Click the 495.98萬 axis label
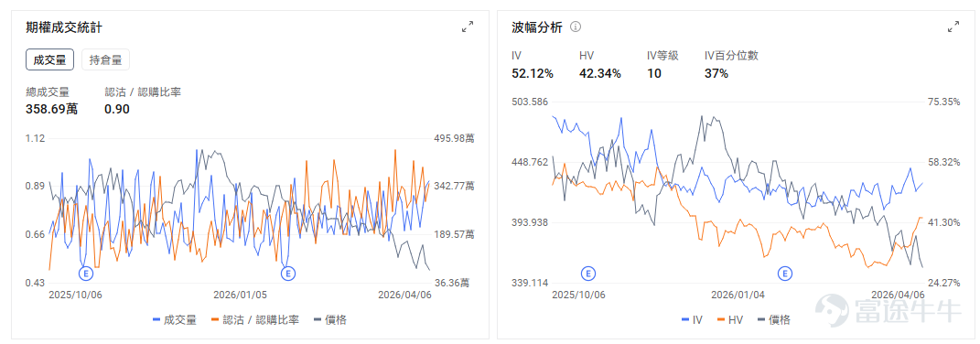Viewport: 980px width, 344px height. tap(454, 138)
